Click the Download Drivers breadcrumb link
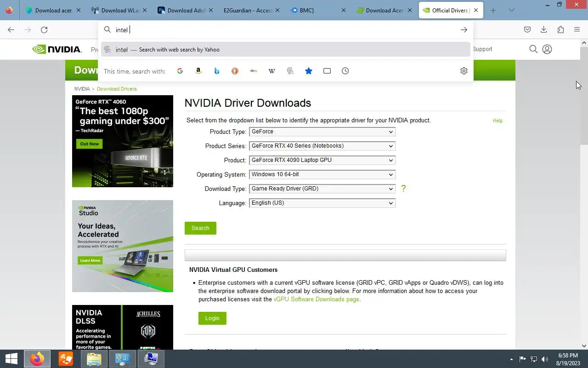The height and width of the screenshot is (368, 588). (117, 89)
